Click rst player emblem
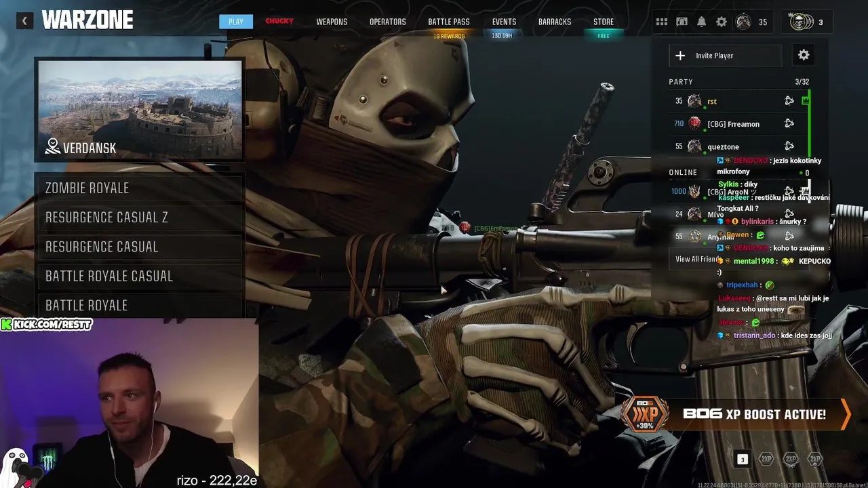868x488 pixels. point(694,101)
